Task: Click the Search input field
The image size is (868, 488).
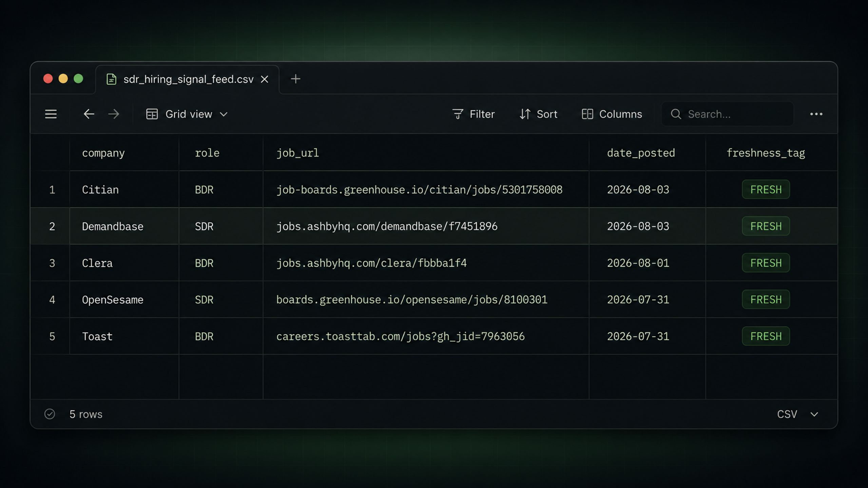Action: point(727,114)
